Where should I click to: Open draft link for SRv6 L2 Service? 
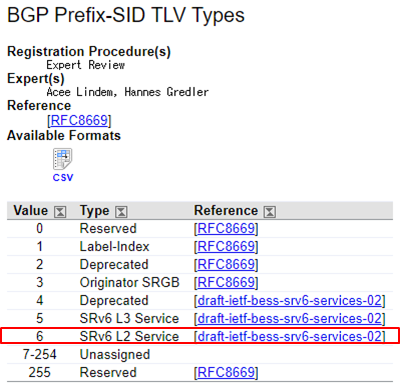[x=290, y=336]
